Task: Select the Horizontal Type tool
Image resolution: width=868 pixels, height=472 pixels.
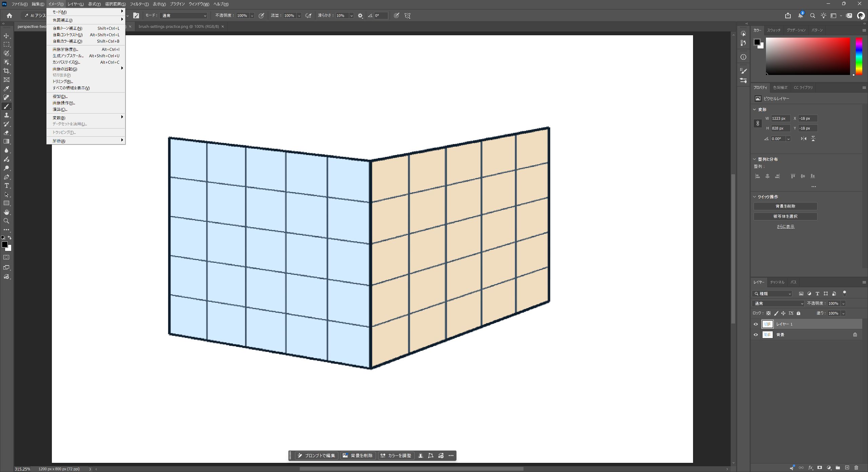Action: (6, 186)
